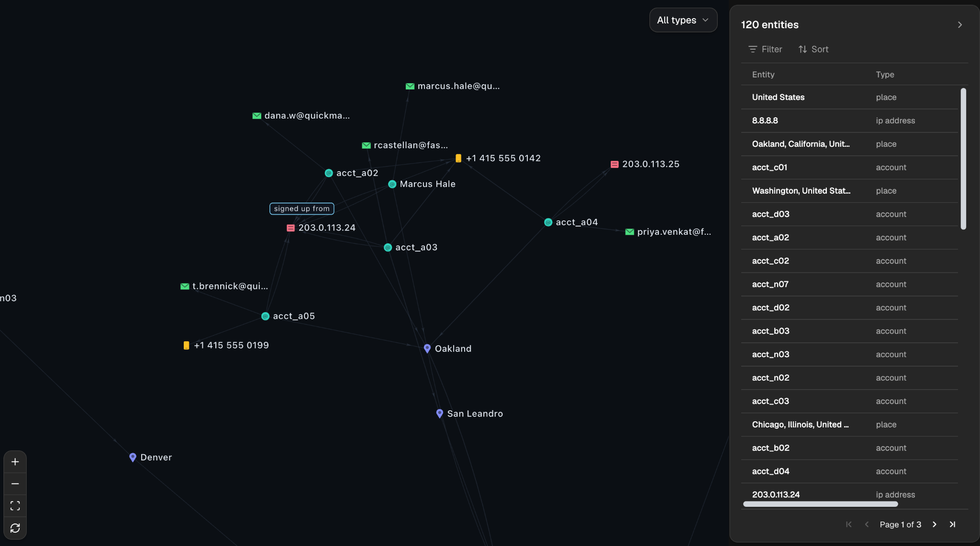
Task: Select the acct_n02 row
Action: coord(849,379)
